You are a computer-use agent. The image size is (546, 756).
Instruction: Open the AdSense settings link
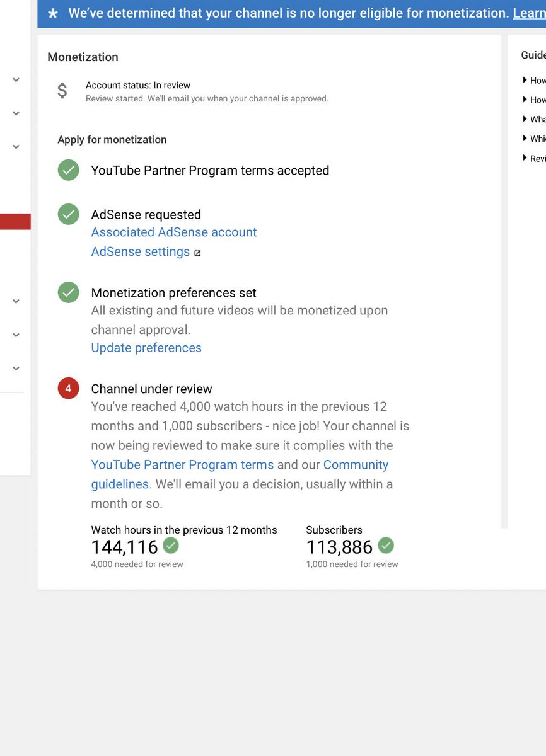click(x=141, y=252)
